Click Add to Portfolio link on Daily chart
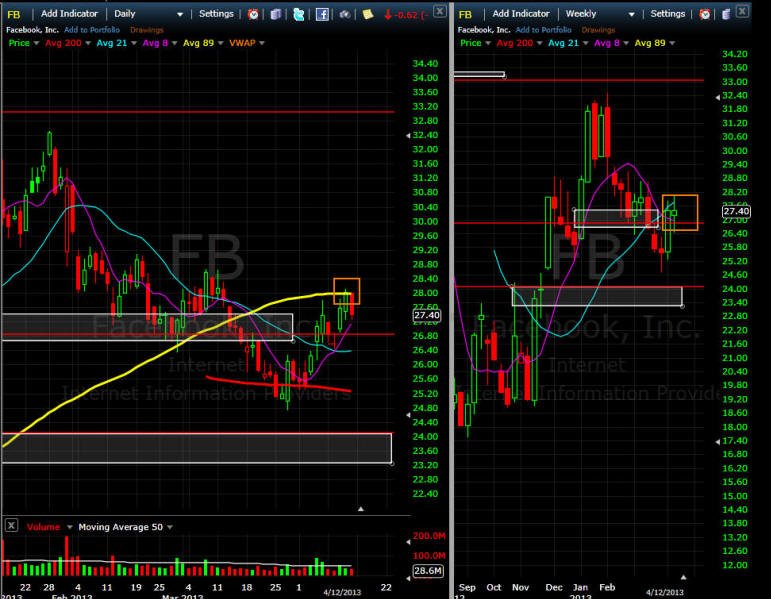Viewport: 771px width, 599px height. [92, 30]
